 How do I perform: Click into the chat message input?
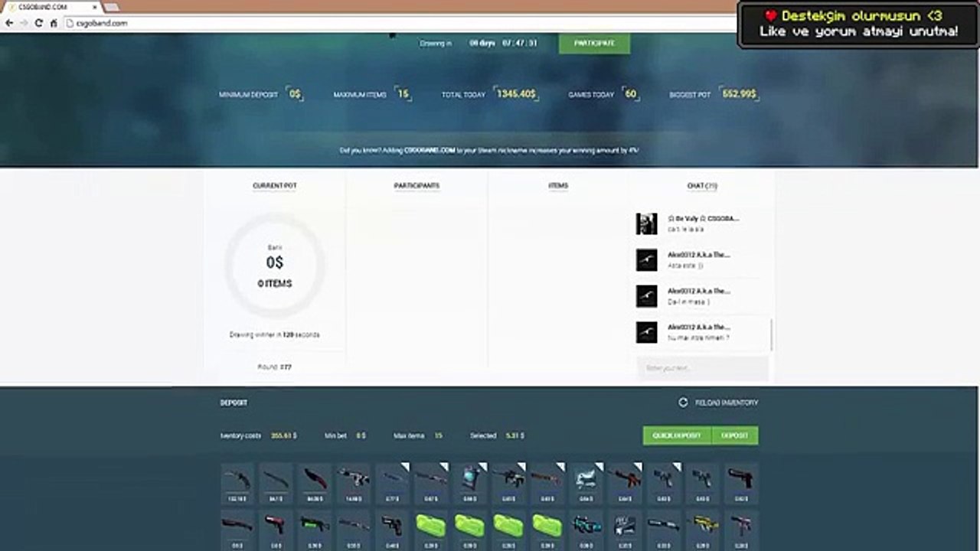click(x=702, y=368)
